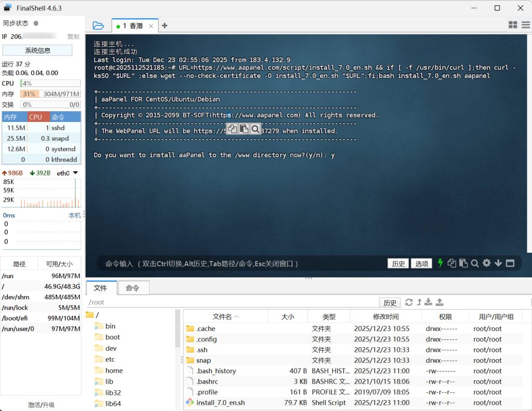Open the eth0 network interface dropdown
Screen dimensions: 532x411
coord(75,173)
